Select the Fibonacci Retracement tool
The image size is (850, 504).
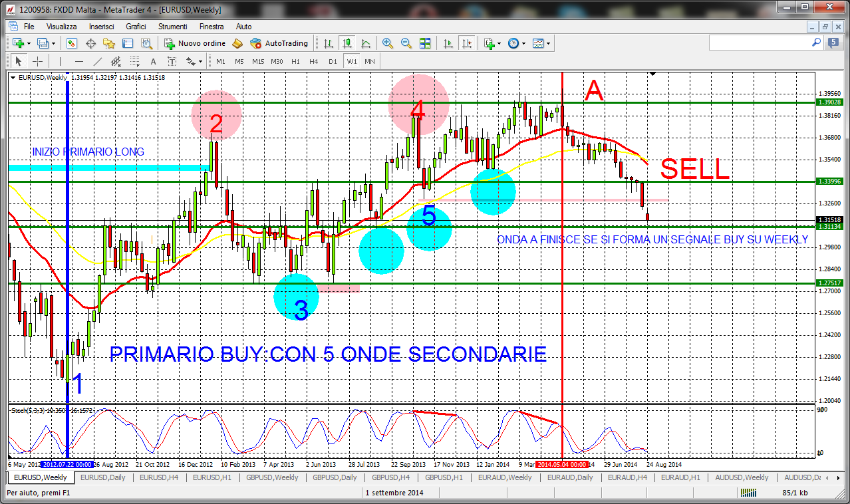click(135, 61)
